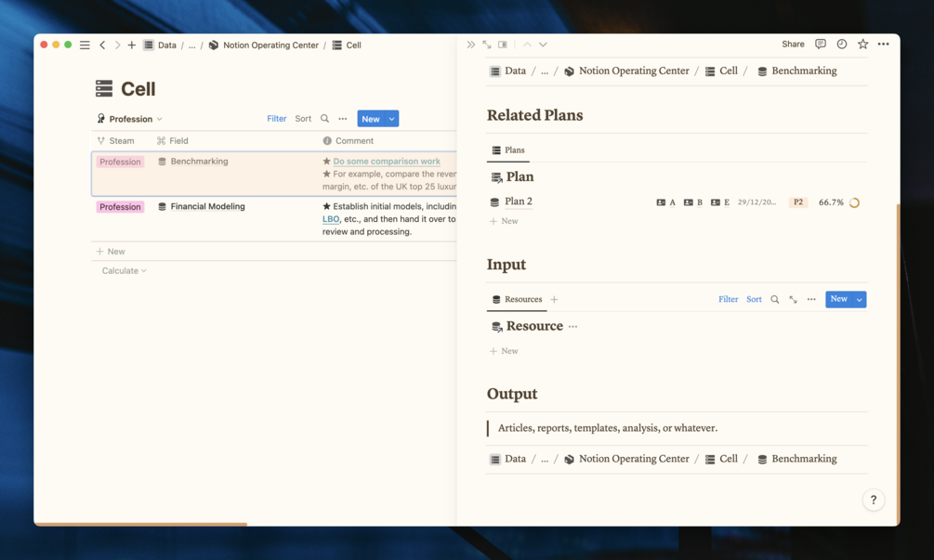This screenshot has width=934, height=560.
Task: Open Resources more options ellipsis
Action: pyautogui.click(x=811, y=299)
